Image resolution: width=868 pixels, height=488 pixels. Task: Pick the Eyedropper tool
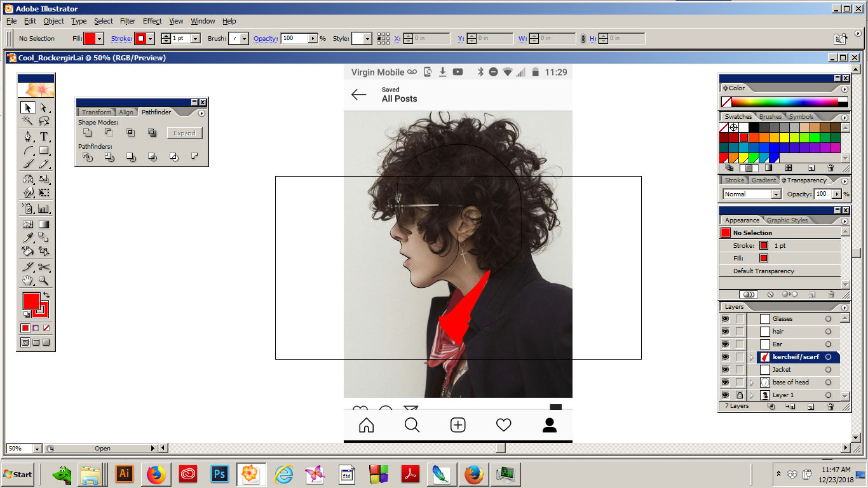tap(27, 238)
